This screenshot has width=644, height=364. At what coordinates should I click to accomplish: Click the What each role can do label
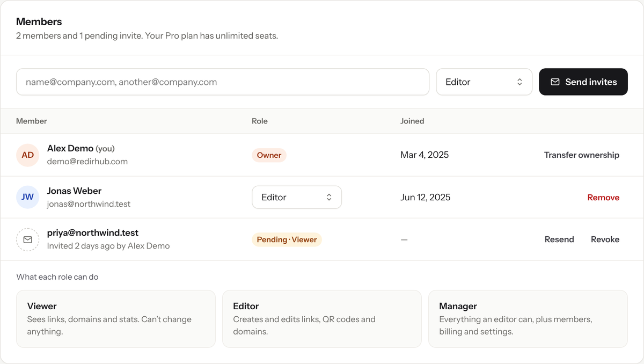pyautogui.click(x=57, y=277)
